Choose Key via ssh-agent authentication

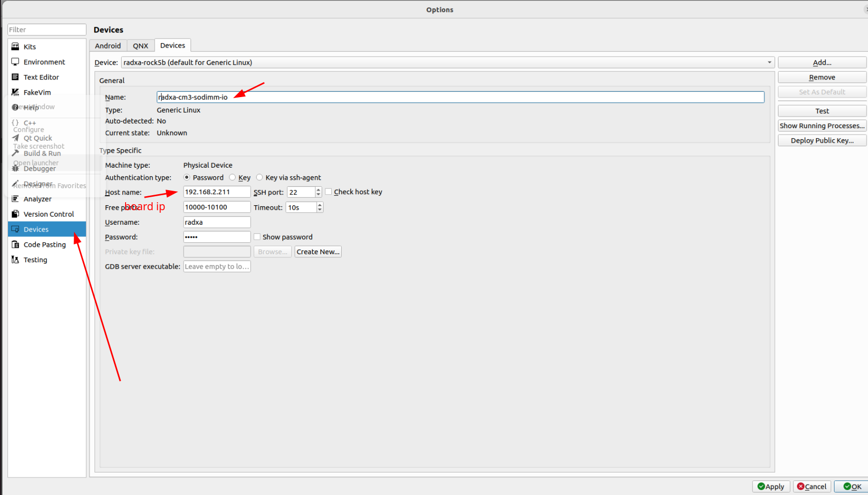[x=260, y=178]
